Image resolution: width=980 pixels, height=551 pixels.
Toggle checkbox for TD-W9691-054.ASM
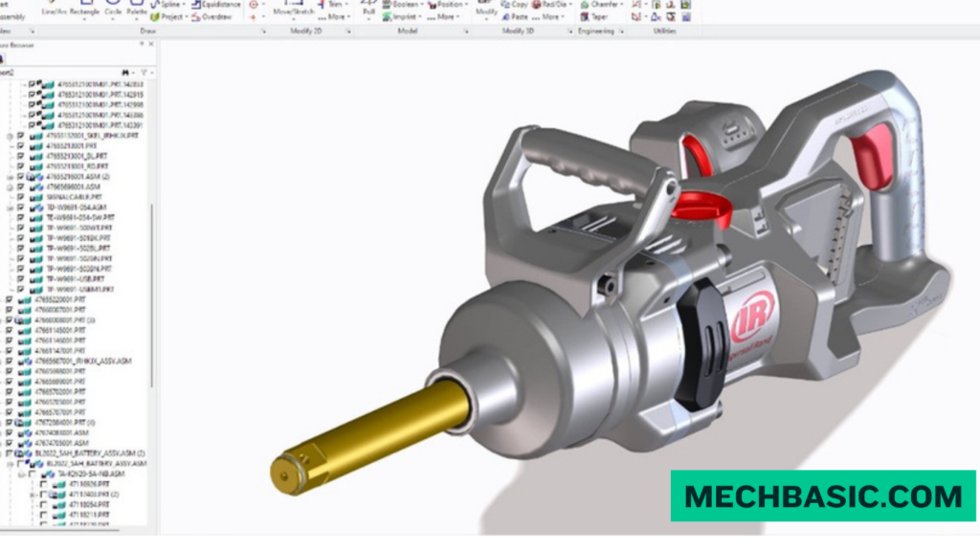(x=21, y=208)
